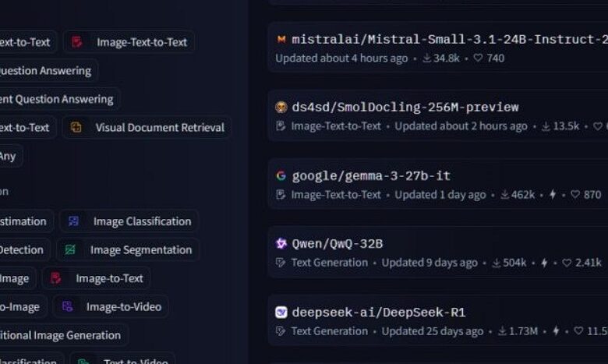This screenshot has width=608, height=364.
Task: Click the Google G logo
Action: [x=281, y=175]
